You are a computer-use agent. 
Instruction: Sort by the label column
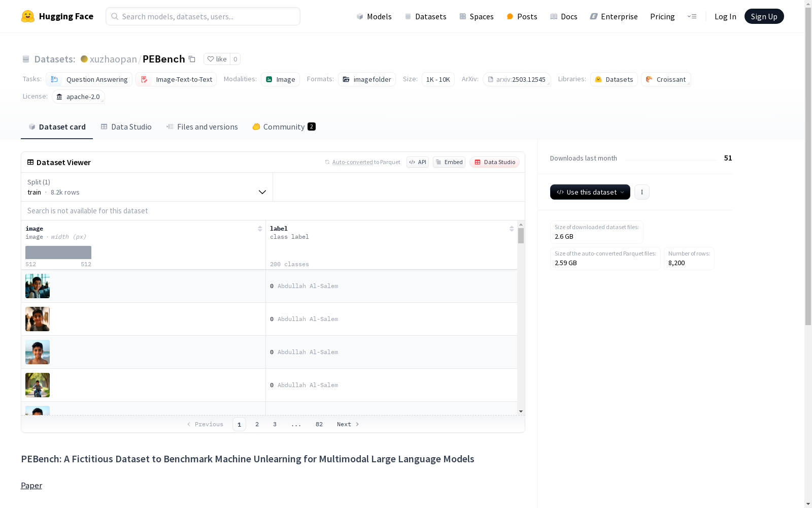point(512,229)
